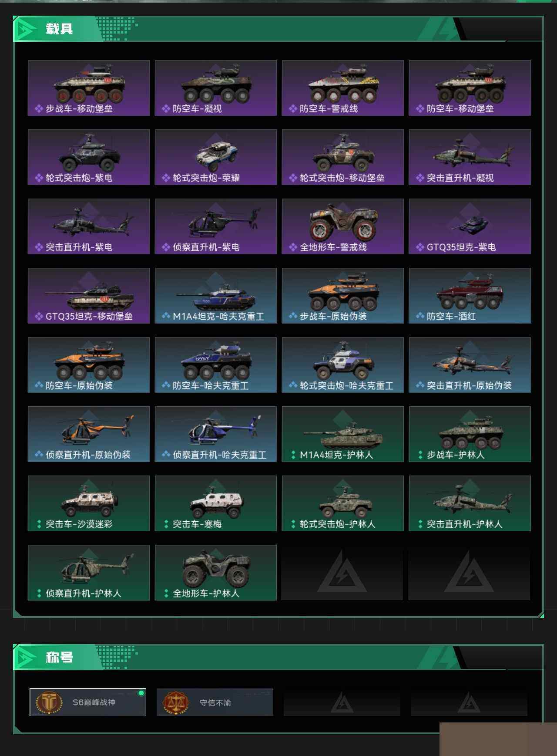
Task: Click the empty vehicle slot after 全地形车-护林人
Action: (x=343, y=573)
